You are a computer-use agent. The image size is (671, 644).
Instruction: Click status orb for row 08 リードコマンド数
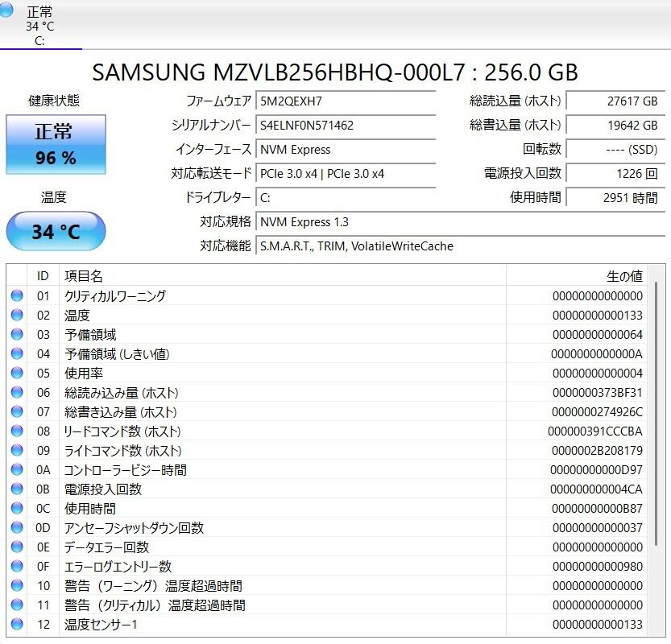tap(17, 431)
